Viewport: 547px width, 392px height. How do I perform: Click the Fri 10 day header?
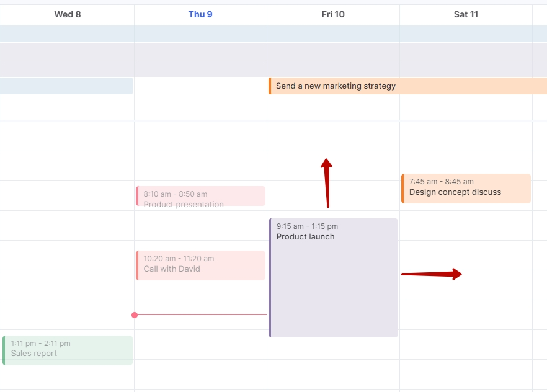[x=333, y=14]
